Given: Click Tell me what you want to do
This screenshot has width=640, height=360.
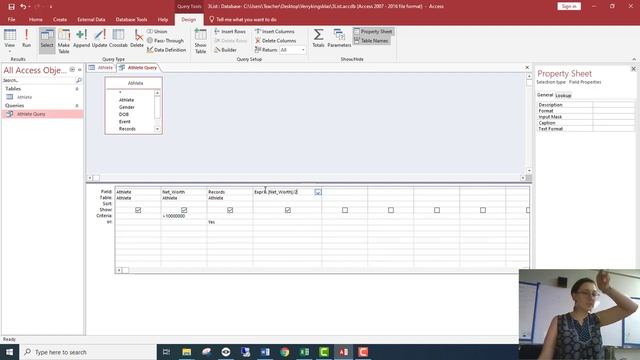Looking at the screenshot, I should tap(242, 19).
